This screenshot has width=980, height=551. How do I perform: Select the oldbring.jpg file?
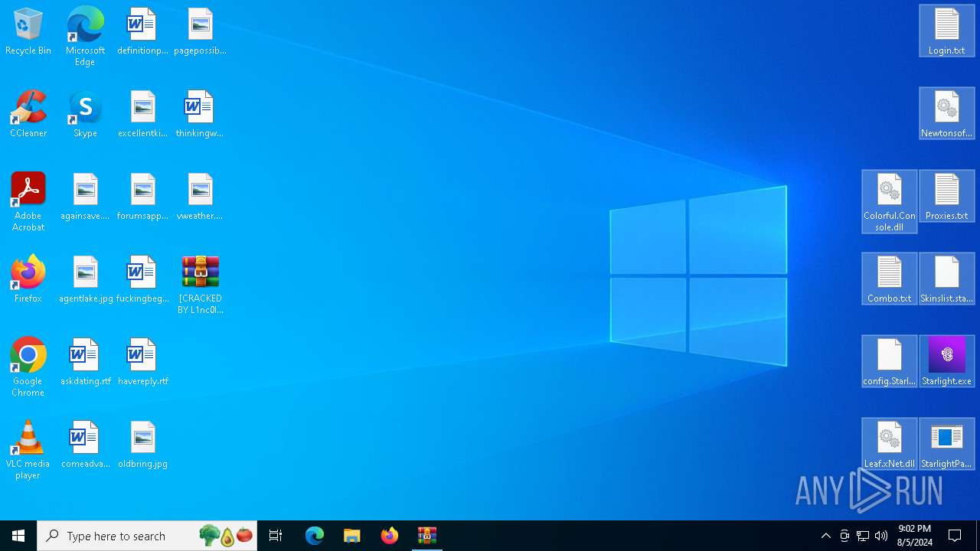coord(142,445)
